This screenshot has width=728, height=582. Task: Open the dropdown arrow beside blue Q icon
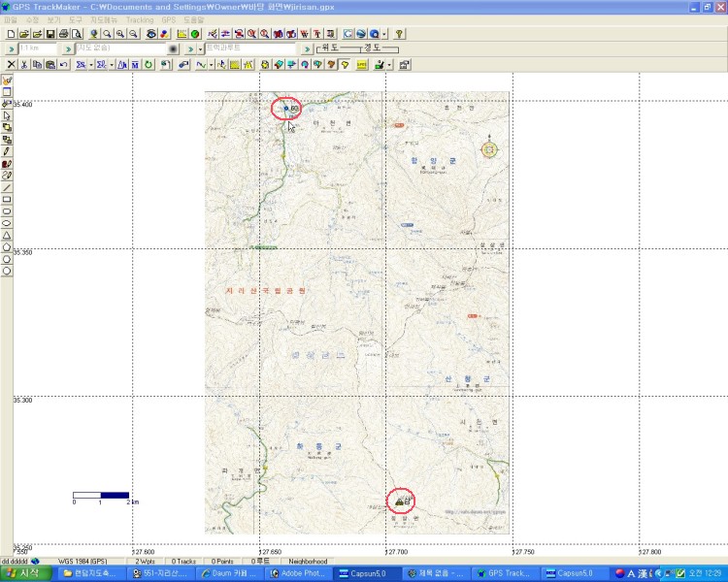coord(384,34)
